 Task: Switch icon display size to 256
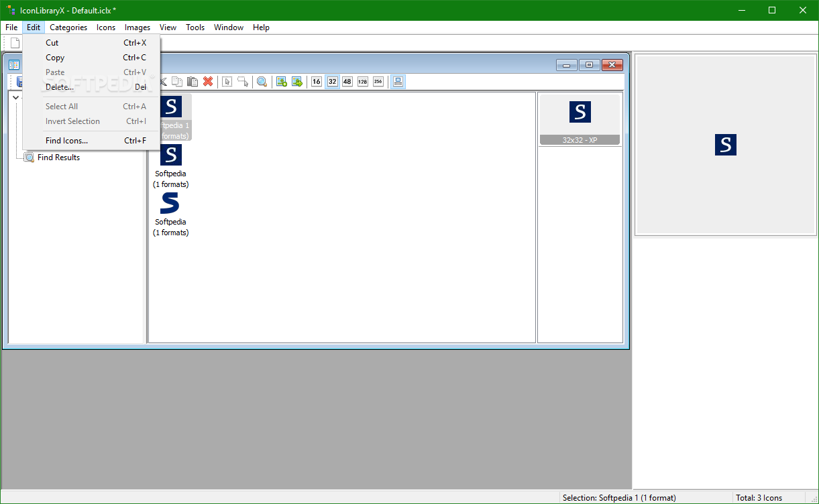pos(378,82)
